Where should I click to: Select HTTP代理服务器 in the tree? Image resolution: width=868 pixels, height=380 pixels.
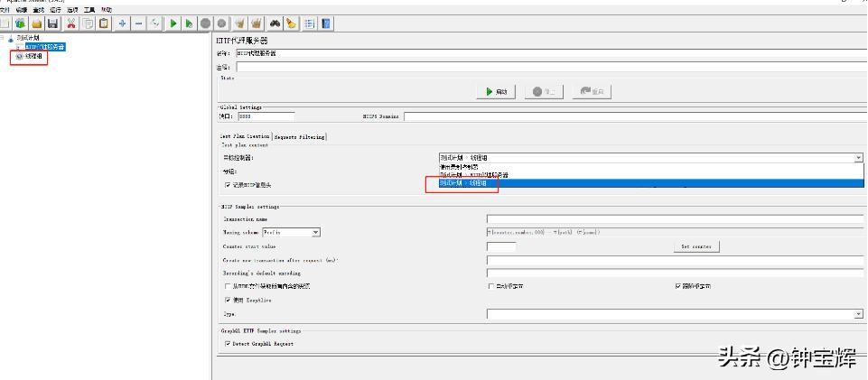tap(44, 47)
